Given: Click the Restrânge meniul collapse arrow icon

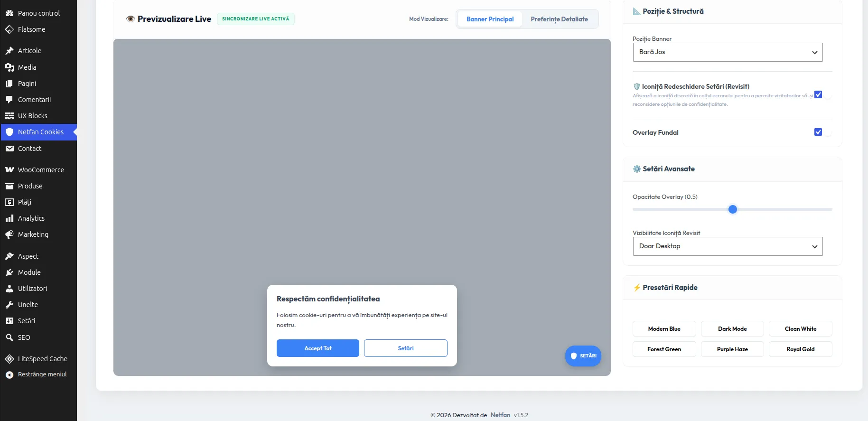Looking at the screenshot, I should click(x=9, y=374).
